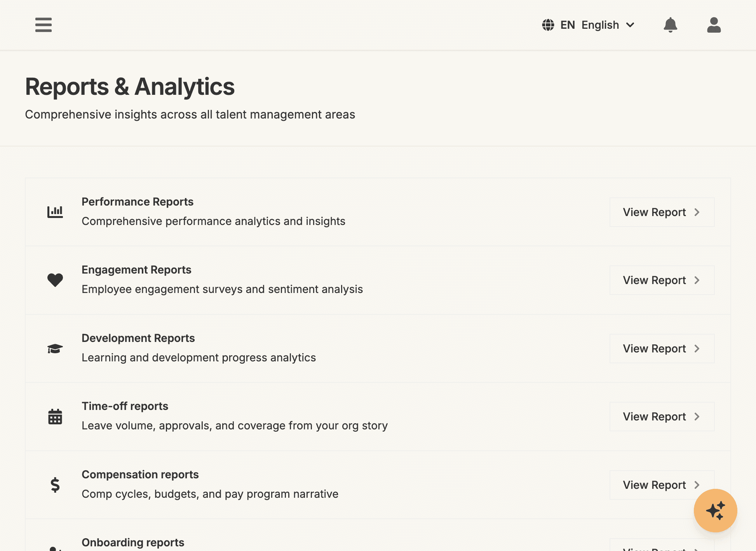756x551 pixels.
Task: Open the orange AI assistant sparkle button
Action: click(715, 511)
